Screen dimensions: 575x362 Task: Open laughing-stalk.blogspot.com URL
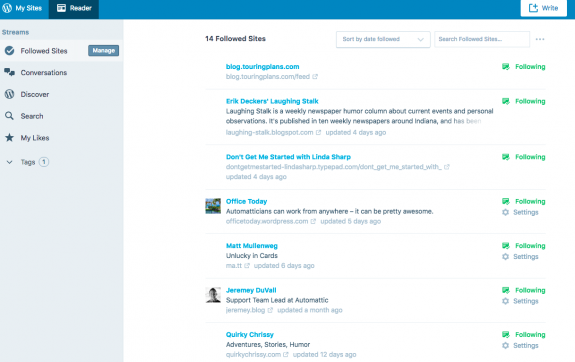(270, 132)
